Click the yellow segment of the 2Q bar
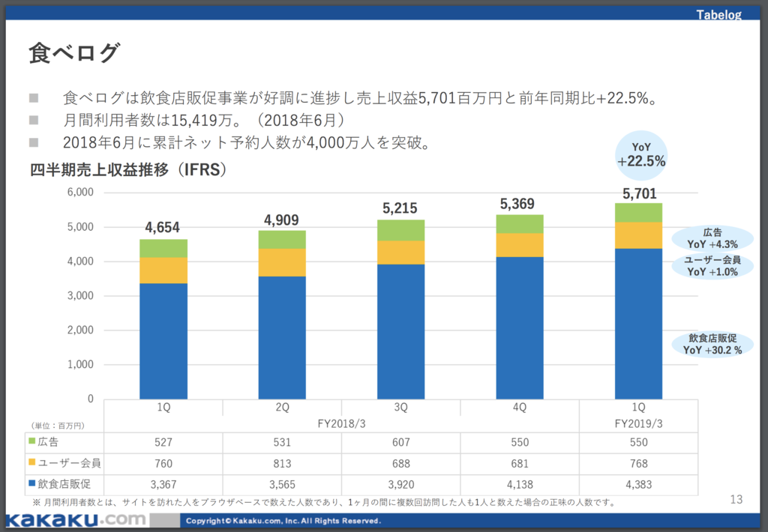 pyautogui.click(x=282, y=262)
